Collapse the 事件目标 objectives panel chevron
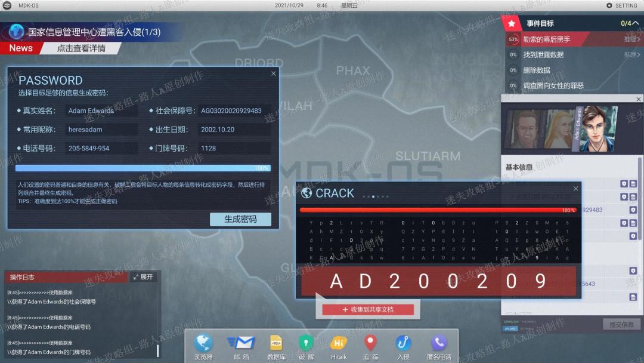The height and width of the screenshot is (363, 644). coord(636,23)
